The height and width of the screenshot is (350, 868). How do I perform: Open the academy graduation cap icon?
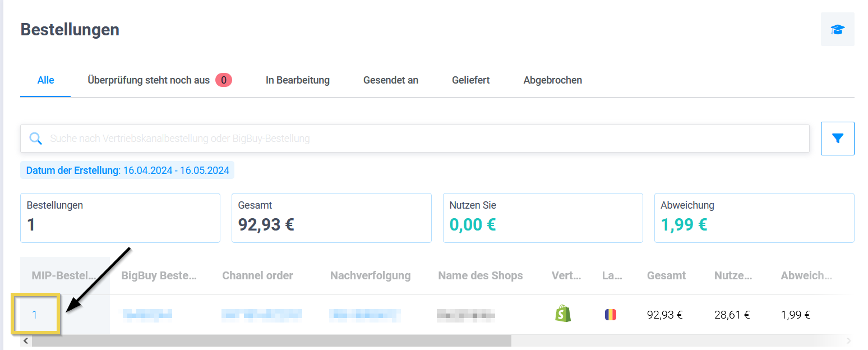pyautogui.click(x=837, y=30)
